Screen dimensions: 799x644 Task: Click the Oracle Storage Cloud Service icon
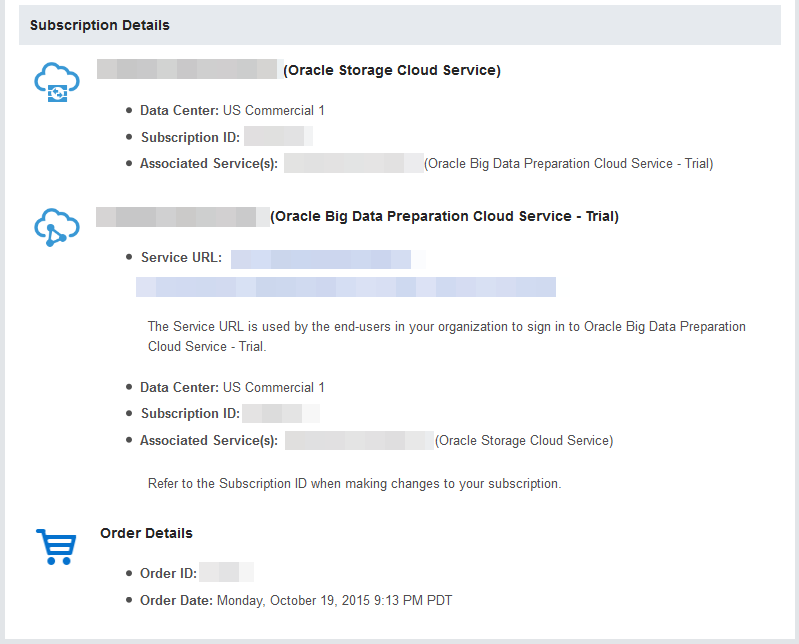click(x=56, y=83)
